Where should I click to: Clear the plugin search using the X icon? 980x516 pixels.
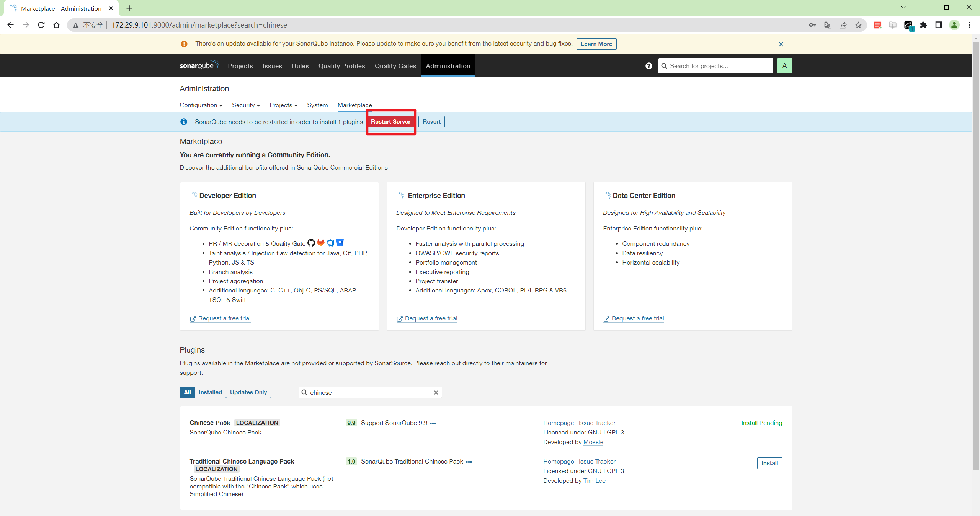[436, 392]
